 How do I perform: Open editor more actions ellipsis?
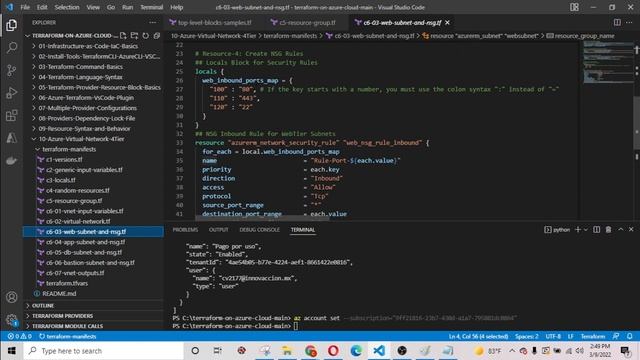coord(629,22)
